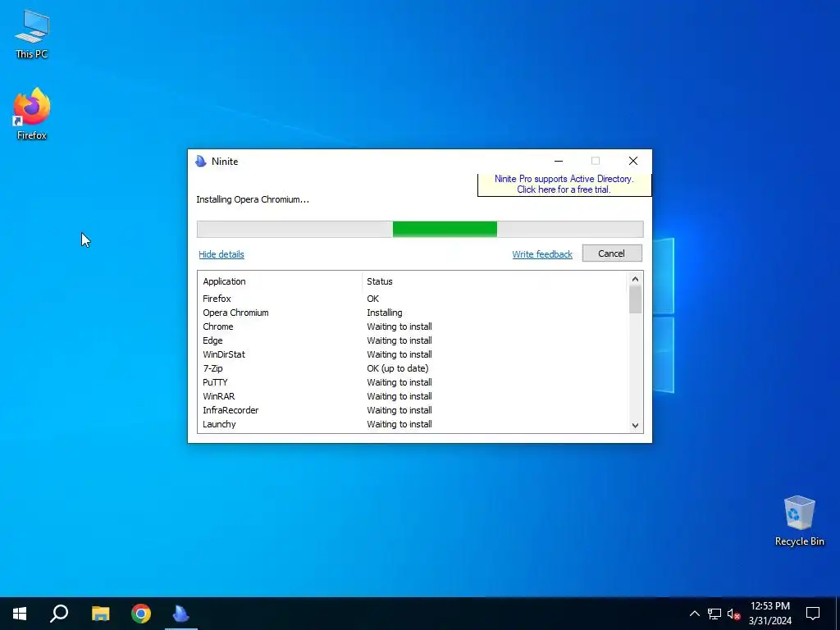Click the 'Installing' status for Opera Chromium
Viewport: 840px width, 630px height.
pos(385,313)
